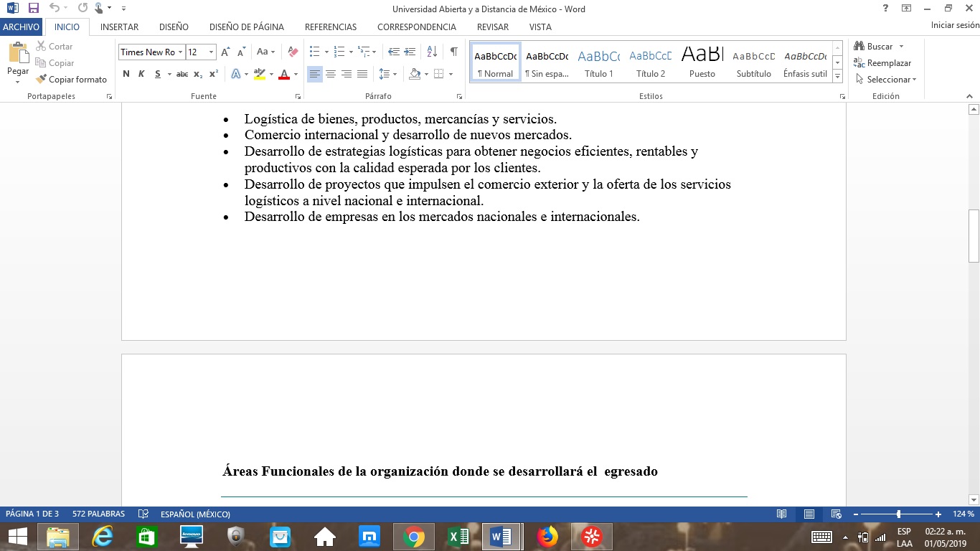Click the spelling proofing icon in status bar
Image resolution: width=980 pixels, height=551 pixels.
click(143, 514)
